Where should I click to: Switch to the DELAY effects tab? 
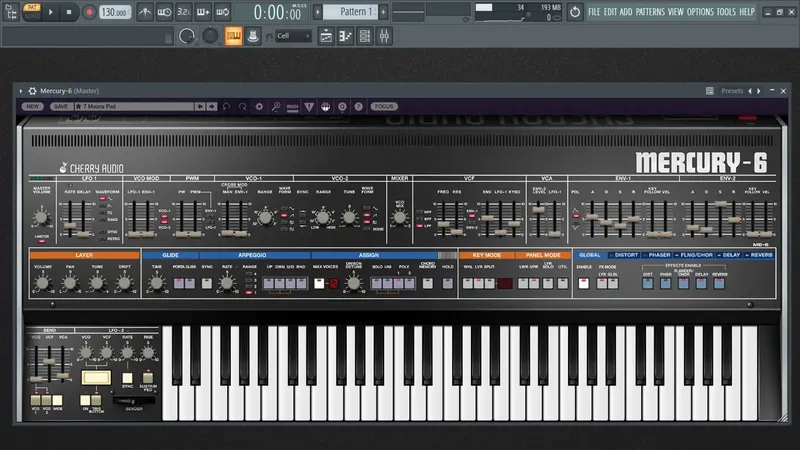pos(729,255)
